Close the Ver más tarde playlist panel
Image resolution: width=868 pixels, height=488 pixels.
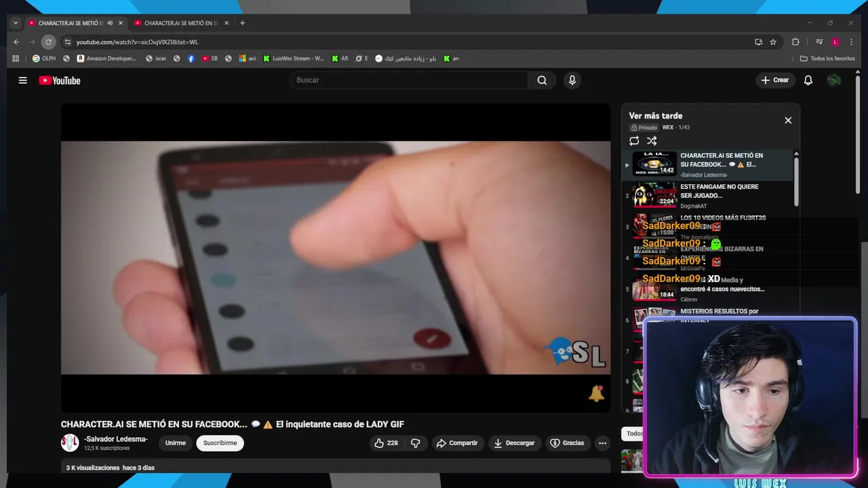coord(788,120)
